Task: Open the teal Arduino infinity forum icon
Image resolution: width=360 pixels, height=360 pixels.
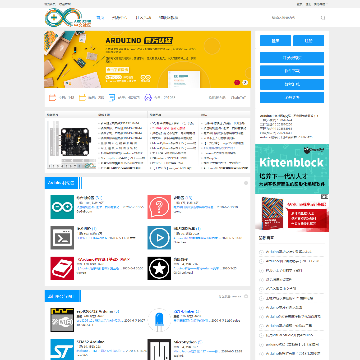Action: [62, 207]
